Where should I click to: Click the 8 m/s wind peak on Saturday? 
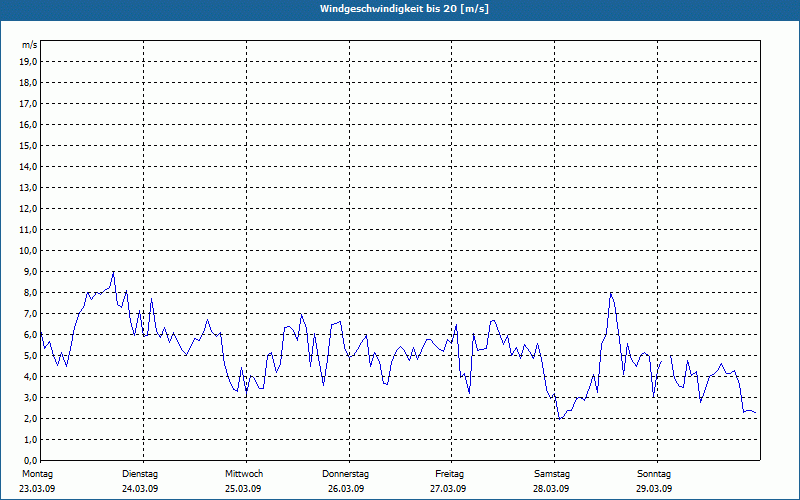611,293
